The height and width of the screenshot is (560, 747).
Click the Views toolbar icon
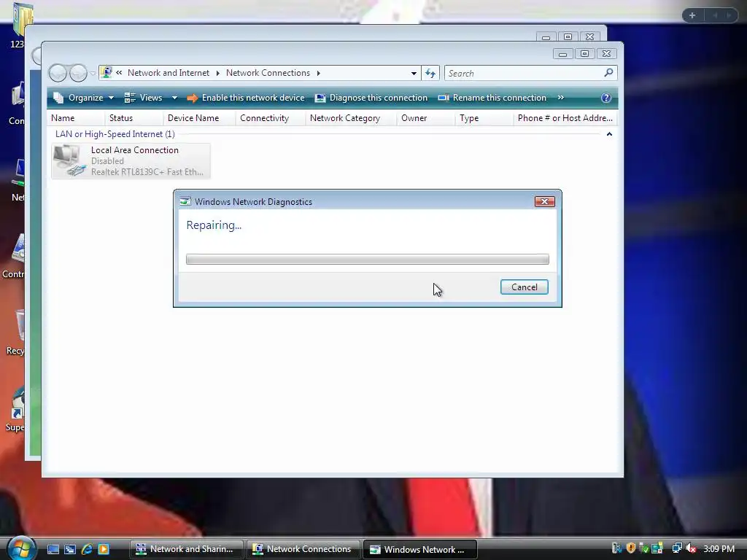click(x=130, y=98)
